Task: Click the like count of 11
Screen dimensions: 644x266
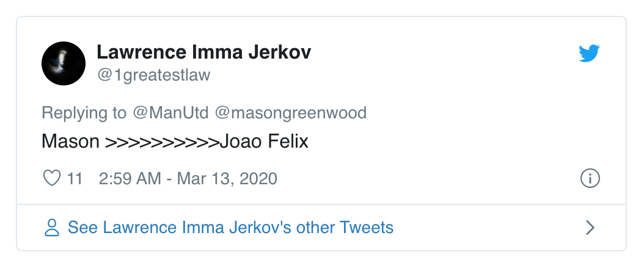Action: (75, 179)
